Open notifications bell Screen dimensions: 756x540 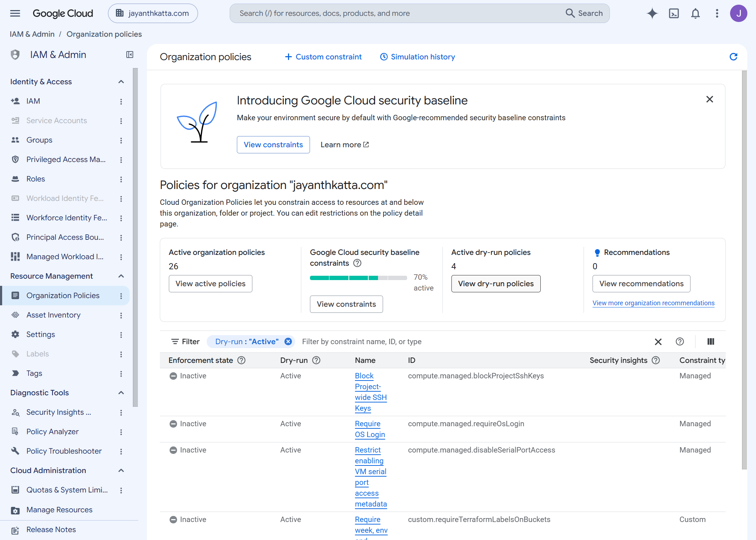point(695,13)
